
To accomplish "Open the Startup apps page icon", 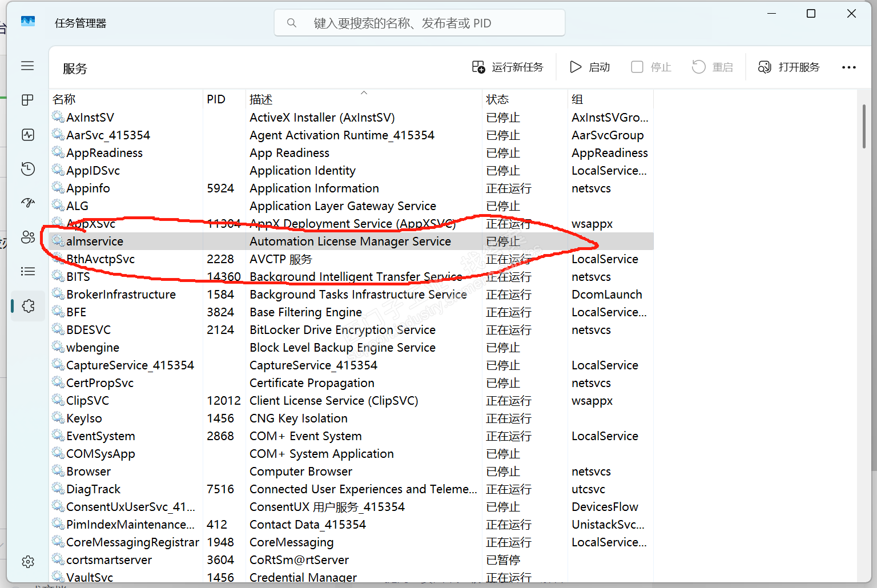I will coord(27,203).
